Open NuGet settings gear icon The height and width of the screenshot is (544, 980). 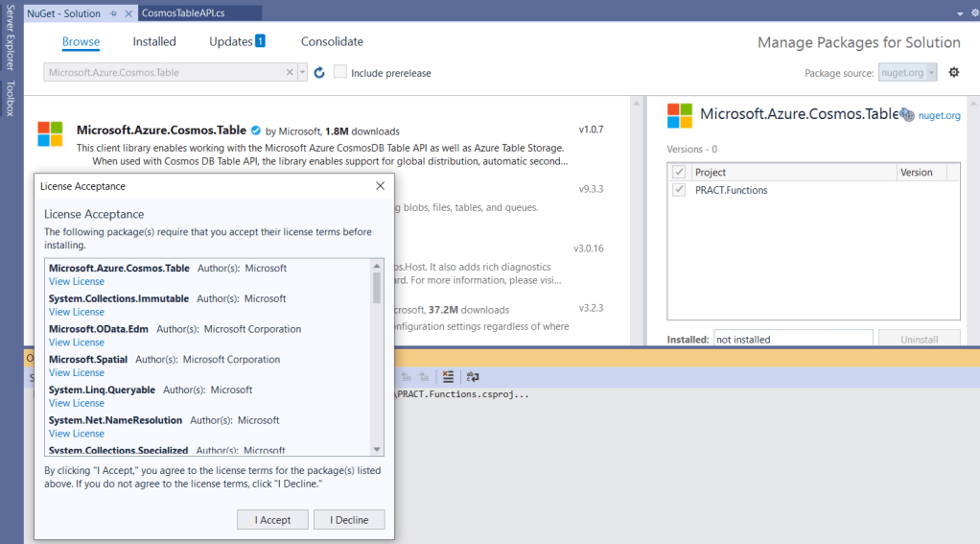tap(953, 73)
